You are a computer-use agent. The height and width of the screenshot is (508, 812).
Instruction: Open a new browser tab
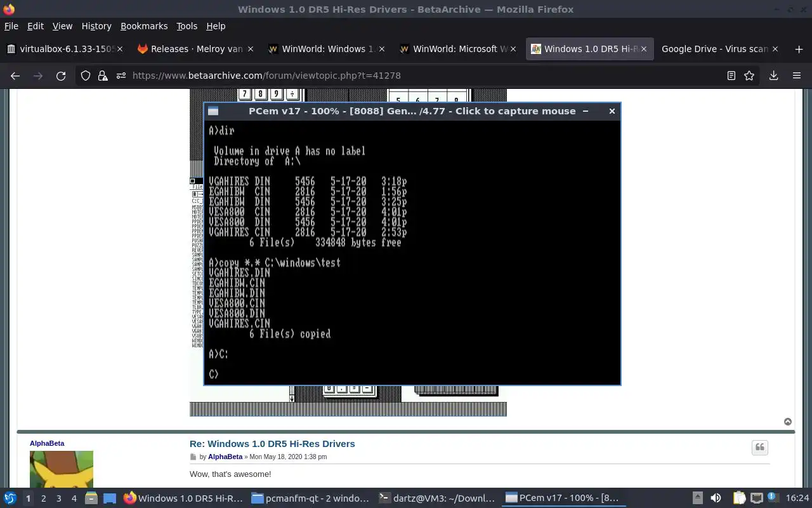click(799, 49)
